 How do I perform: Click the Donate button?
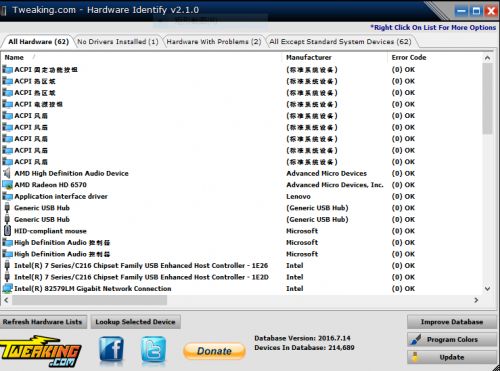(214, 351)
